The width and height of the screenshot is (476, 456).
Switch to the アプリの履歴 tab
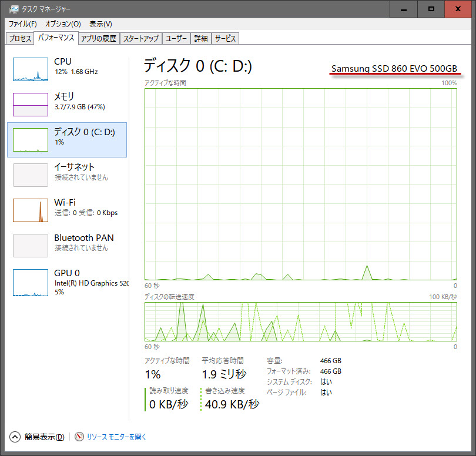click(99, 39)
